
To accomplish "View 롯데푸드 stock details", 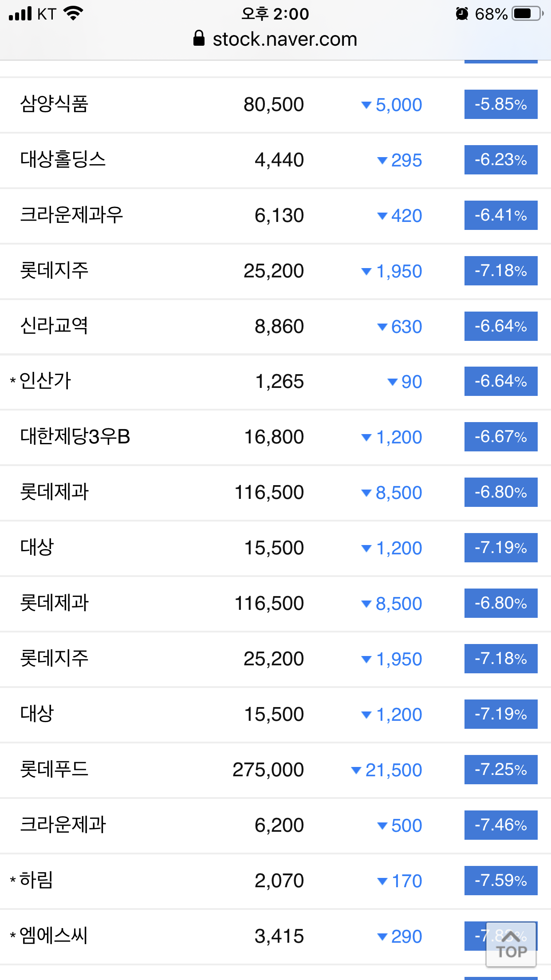I will click(x=54, y=770).
